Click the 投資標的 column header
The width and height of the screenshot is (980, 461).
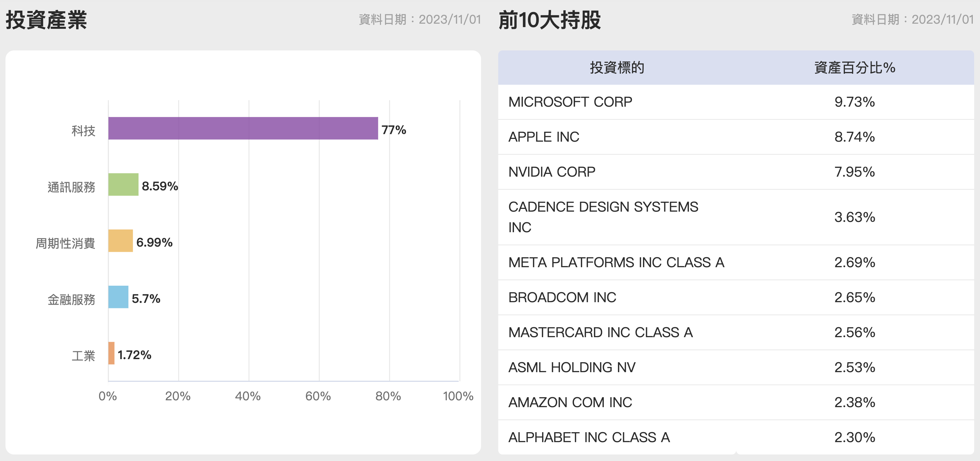(x=617, y=68)
